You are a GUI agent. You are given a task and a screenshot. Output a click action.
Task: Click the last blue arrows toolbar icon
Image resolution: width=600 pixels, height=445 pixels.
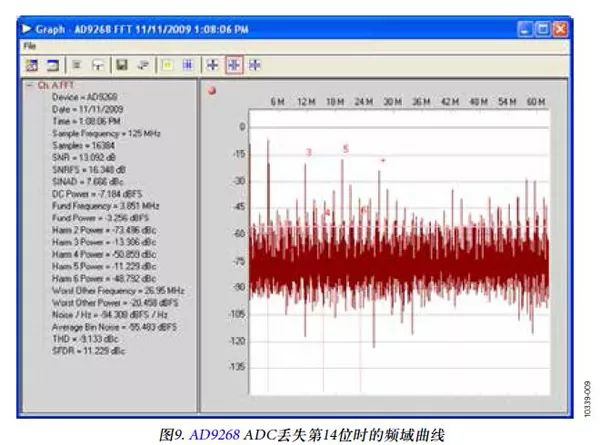(x=255, y=65)
